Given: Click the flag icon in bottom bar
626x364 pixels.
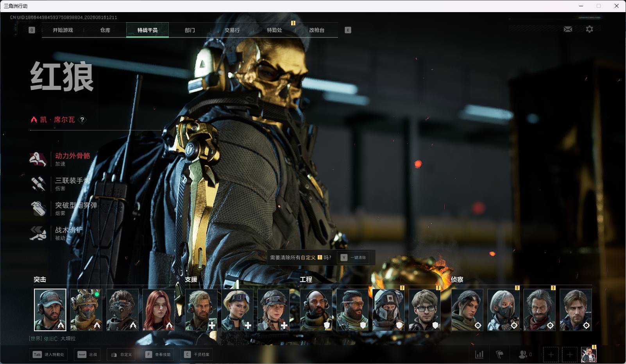Looking at the screenshot, I should pyautogui.click(x=499, y=355).
